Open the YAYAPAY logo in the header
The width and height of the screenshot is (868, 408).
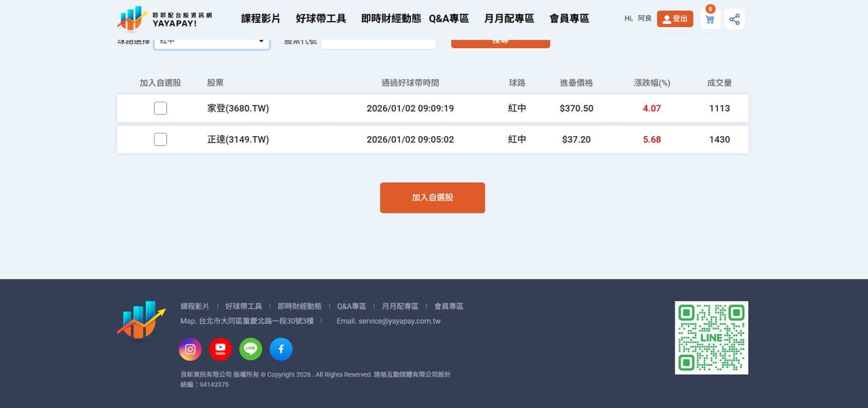164,18
